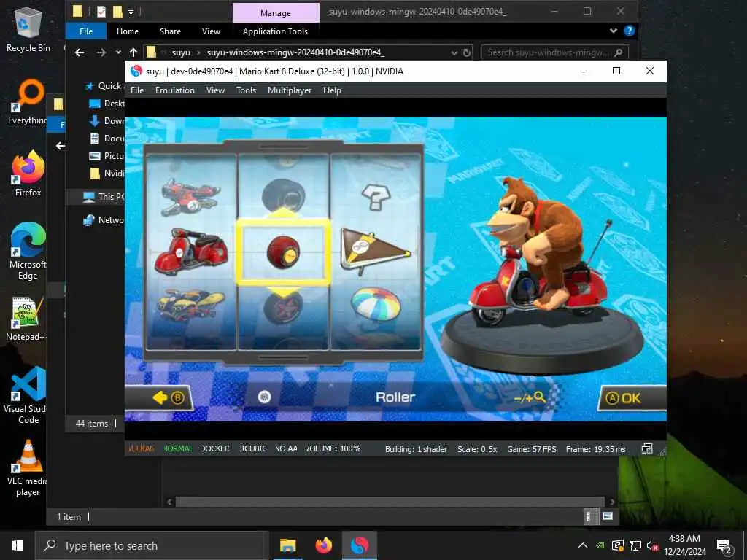Open Explorer File tab
This screenshot has width=747, height=560.
coord(86,31)
